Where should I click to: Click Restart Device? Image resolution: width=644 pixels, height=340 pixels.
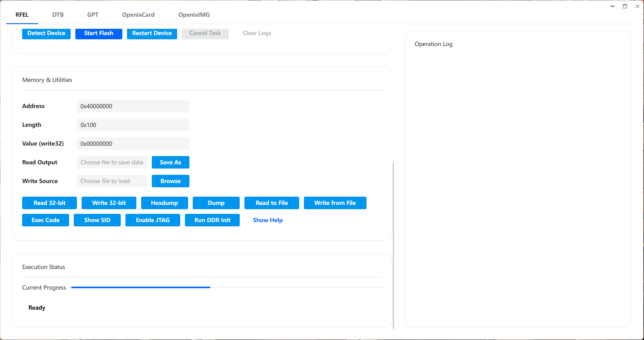pyautogui.click(x=152, y=33)
